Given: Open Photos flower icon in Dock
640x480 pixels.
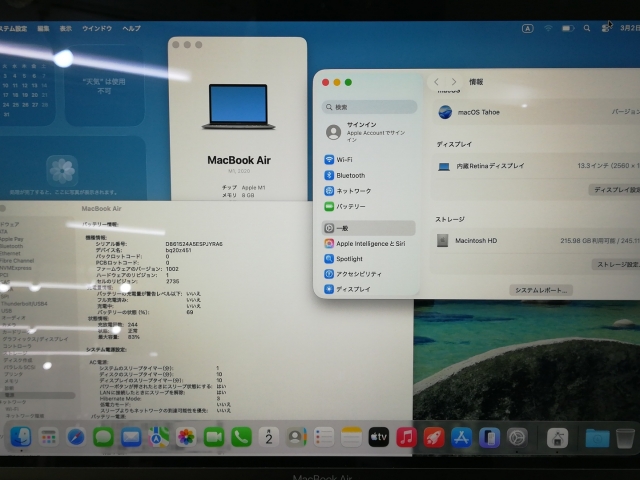Looking at the screenshot, I should tap(186, 438).
